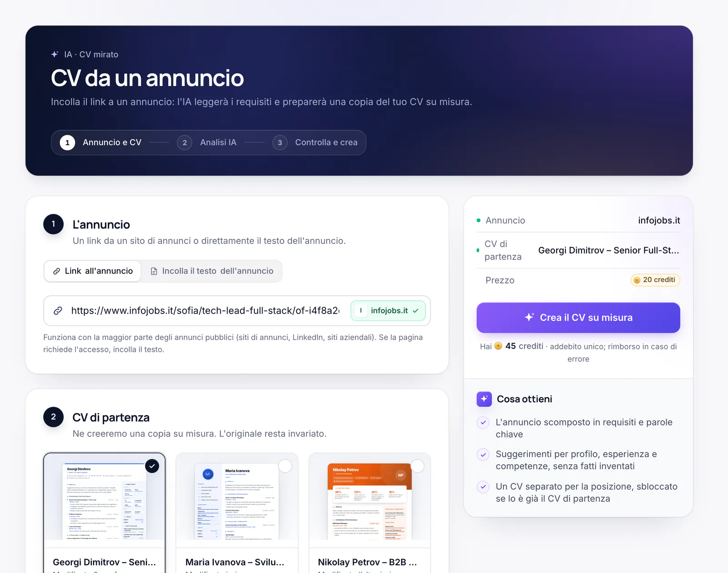Click step number 2 circle of CV di partenza
Image resolution: width=728 pixels, height=573 pixels.
(x=53, y=417)
